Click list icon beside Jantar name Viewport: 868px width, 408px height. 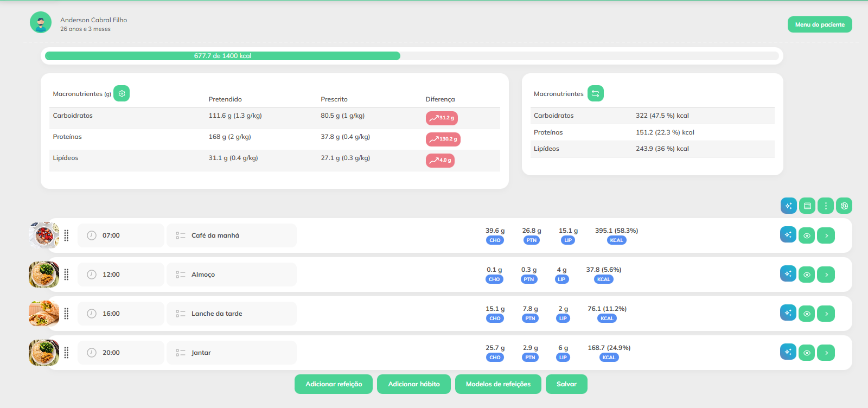click(180, 353)
